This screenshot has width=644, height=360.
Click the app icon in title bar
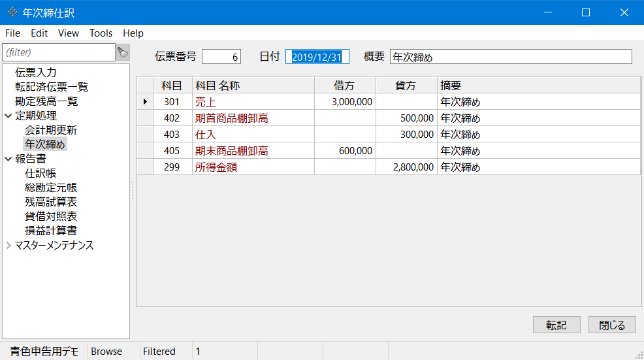pyautogui.click(x=12, y=12)
